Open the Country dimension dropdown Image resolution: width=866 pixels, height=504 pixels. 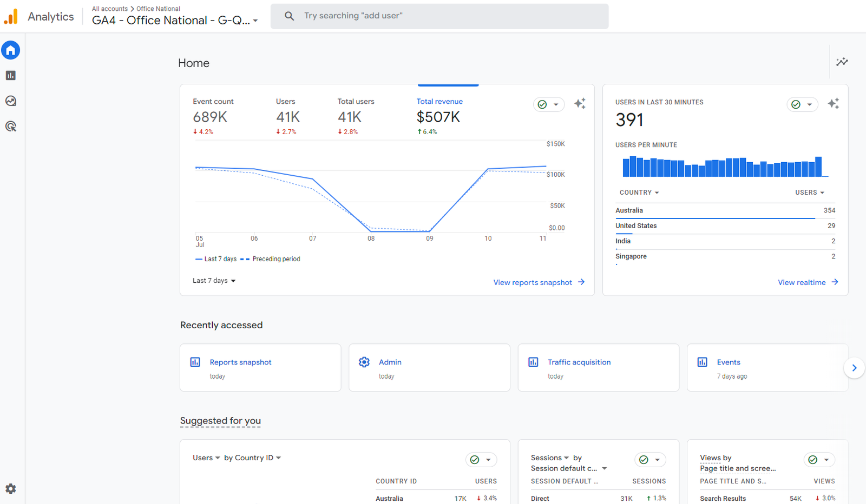point(639,193)
